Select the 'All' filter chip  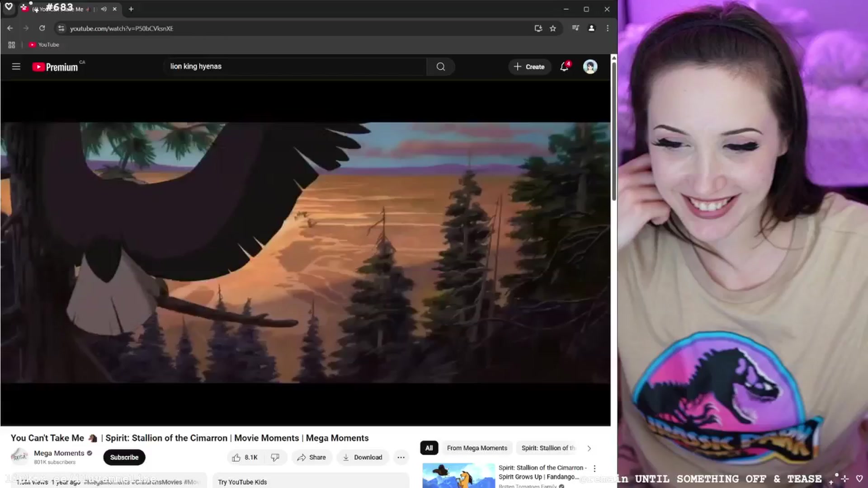[429, 448]
